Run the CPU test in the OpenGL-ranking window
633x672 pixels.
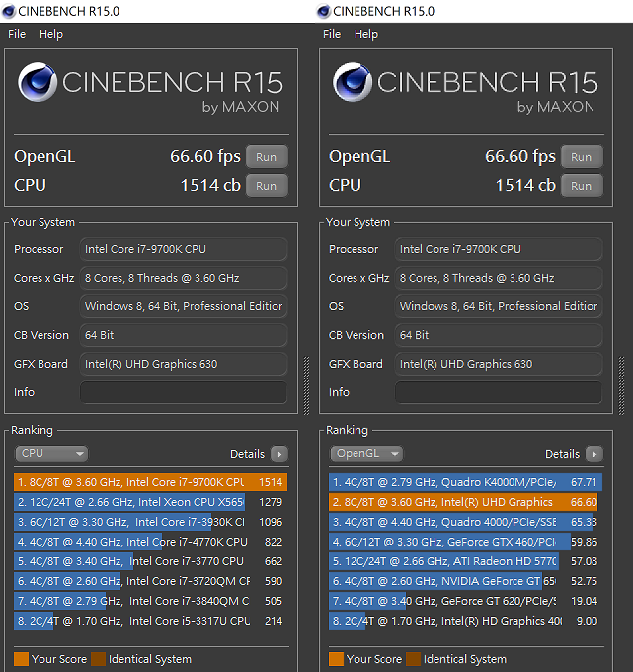[582, 185]
